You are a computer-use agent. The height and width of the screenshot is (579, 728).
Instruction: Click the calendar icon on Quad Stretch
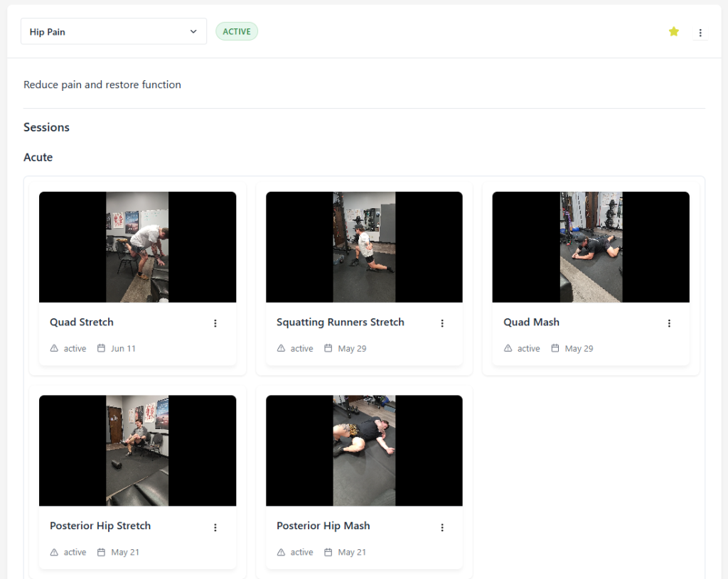click(101, 348)
